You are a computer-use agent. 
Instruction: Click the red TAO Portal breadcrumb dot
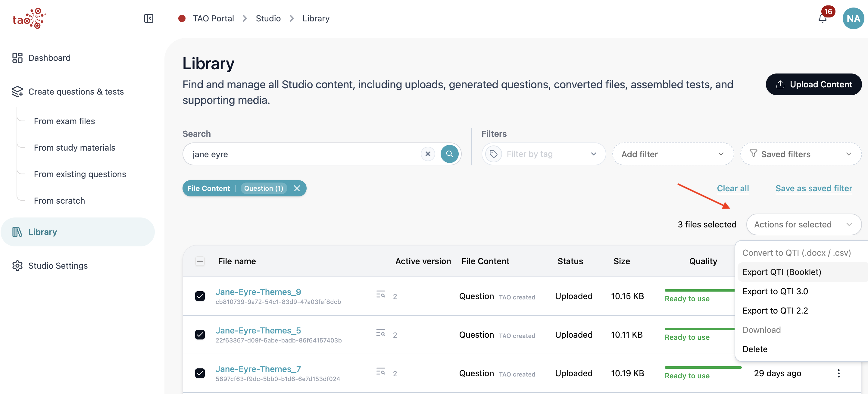(x=182, y=18)
